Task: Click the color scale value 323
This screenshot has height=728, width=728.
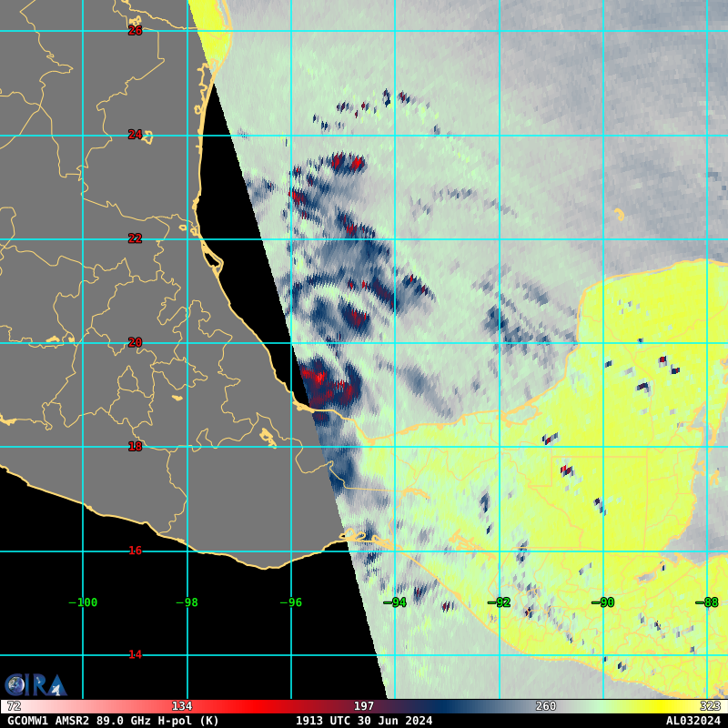Action: click(x=711, y=706)
